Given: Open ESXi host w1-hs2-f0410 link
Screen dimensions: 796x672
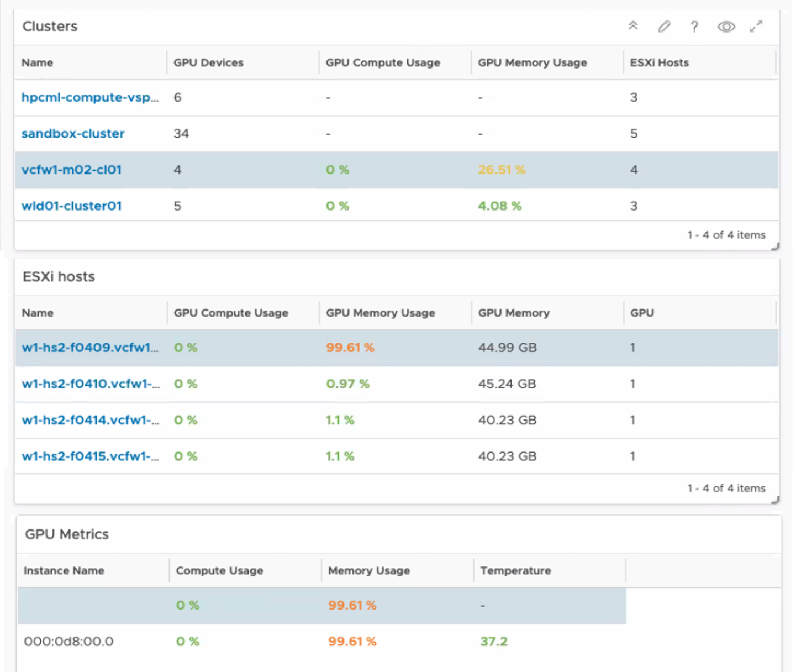Looking at the screenshot, I should point(91,384).
